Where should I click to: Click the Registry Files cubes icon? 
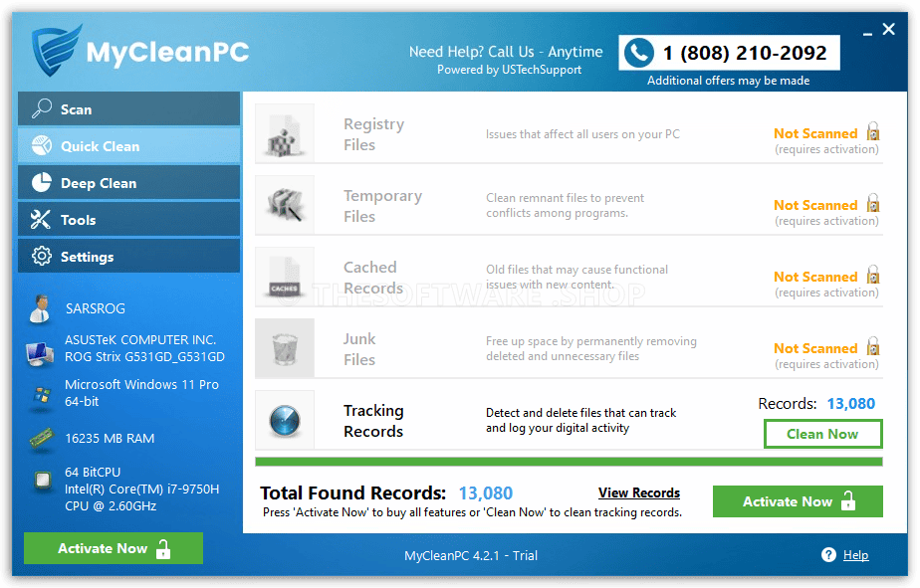click(x=285, y=137)
